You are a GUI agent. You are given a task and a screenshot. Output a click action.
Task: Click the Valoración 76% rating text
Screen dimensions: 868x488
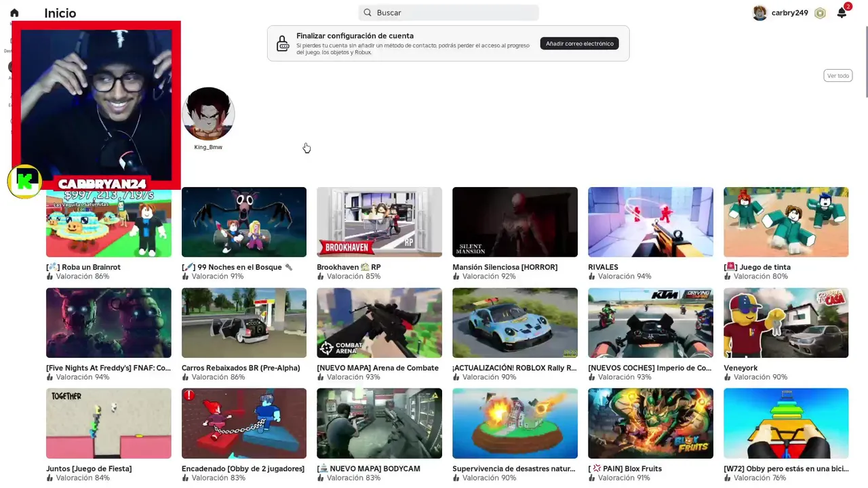(760, 478)
